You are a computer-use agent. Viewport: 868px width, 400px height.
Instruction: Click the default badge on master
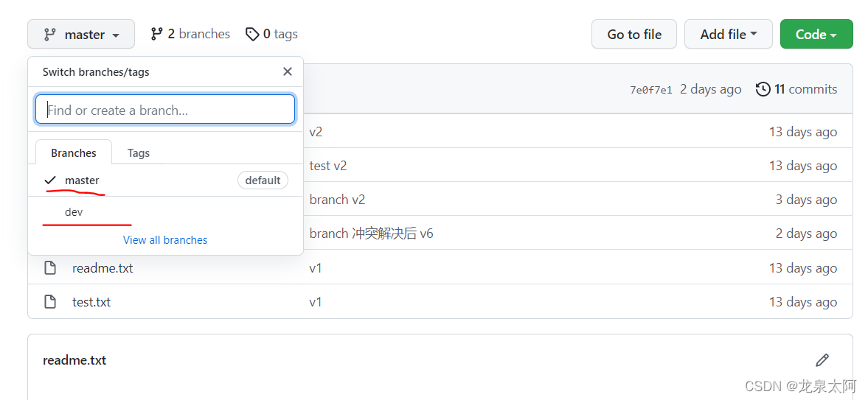[263, 180]
